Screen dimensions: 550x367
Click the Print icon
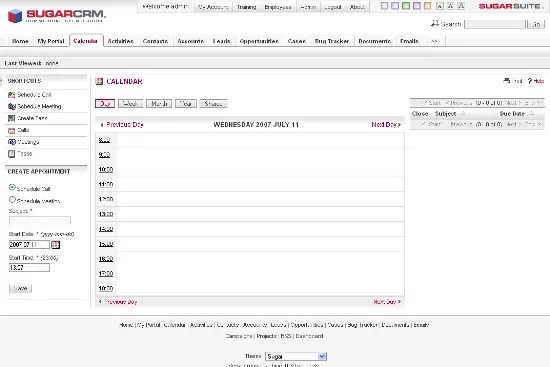pyautogui.click(x=507, y=81)
